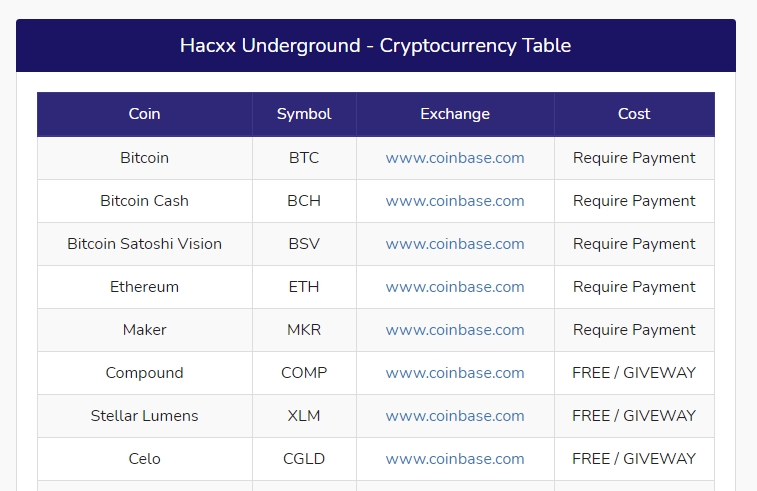Click the Symbol column header
This screenshot has height=491, width=757.
tap(304, 114)
